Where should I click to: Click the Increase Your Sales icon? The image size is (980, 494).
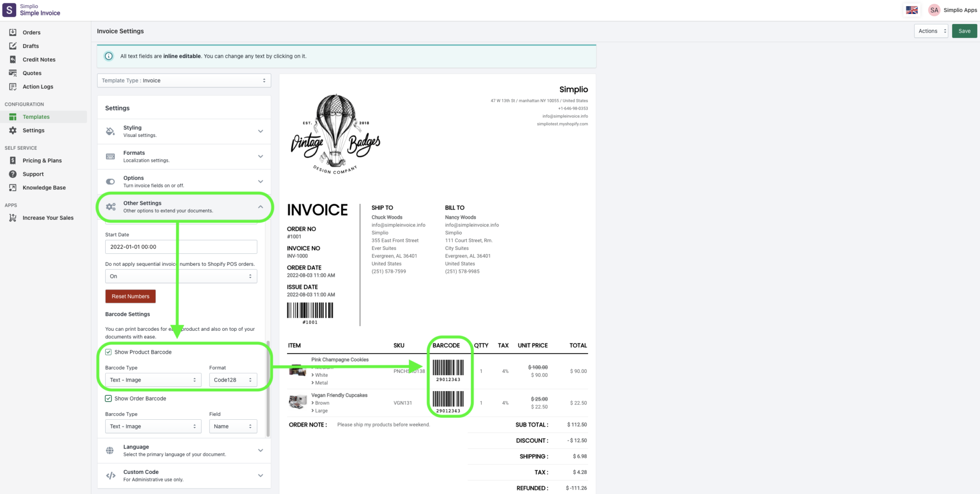pos(12,217)
